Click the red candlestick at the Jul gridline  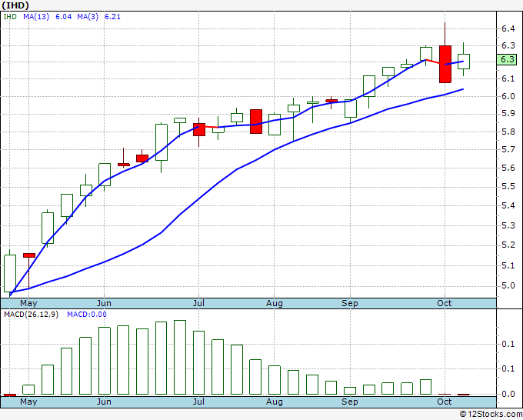click(199, 129)
